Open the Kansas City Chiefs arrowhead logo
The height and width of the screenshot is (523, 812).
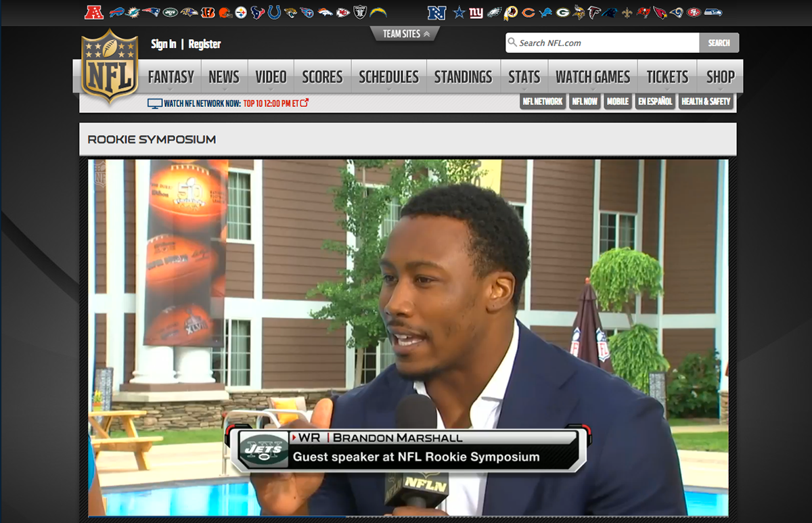click(x=343, y=12)
